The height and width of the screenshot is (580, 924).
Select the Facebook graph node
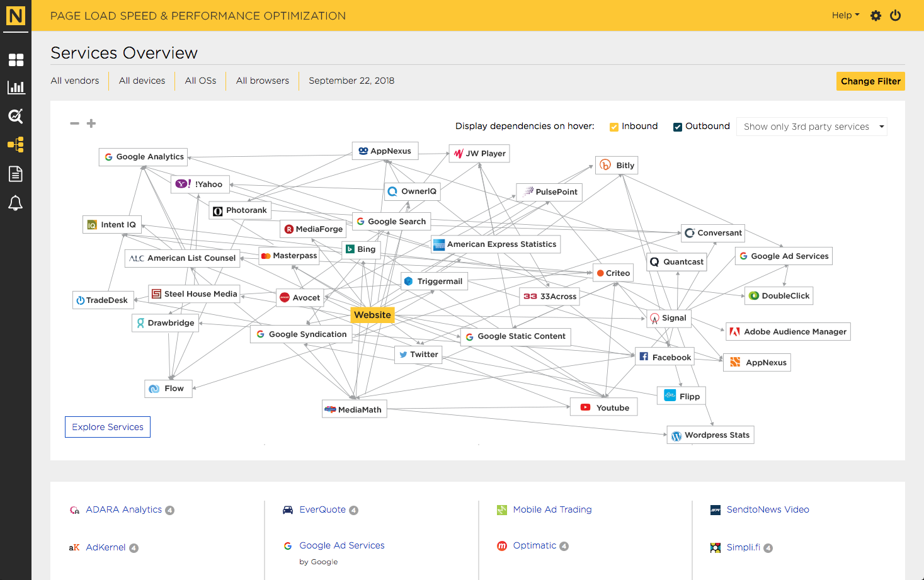664,358
